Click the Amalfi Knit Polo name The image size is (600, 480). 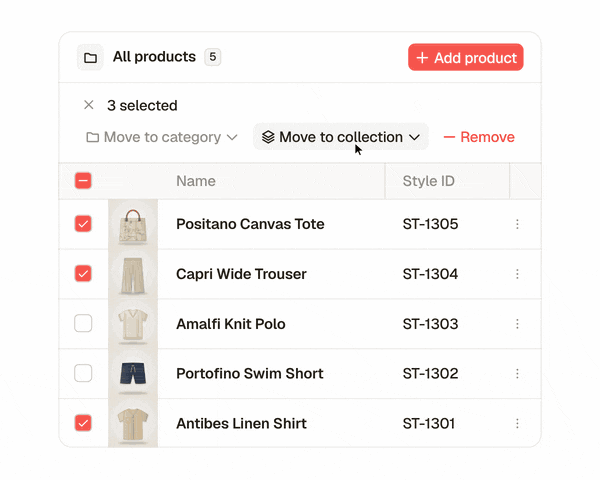[x=231, y=324]
